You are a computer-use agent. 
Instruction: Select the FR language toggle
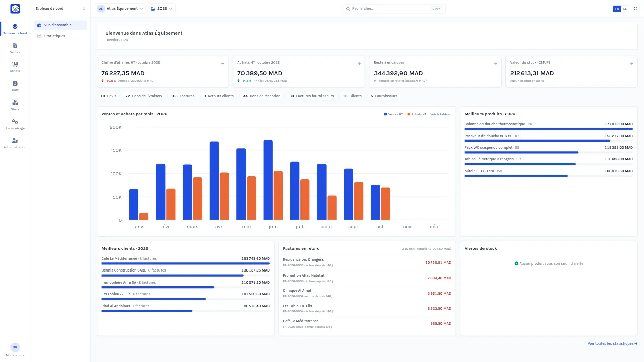pyautogui.click(x=617, y=9)
